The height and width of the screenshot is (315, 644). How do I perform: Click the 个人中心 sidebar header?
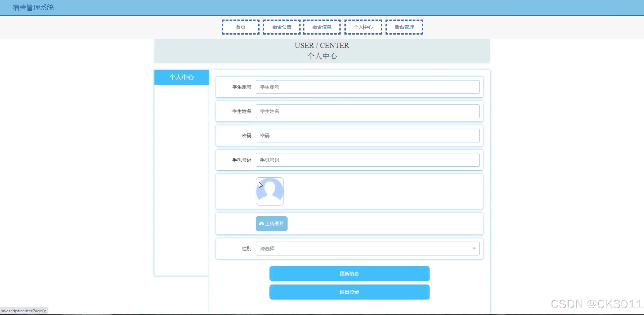(x=182, y=77)
